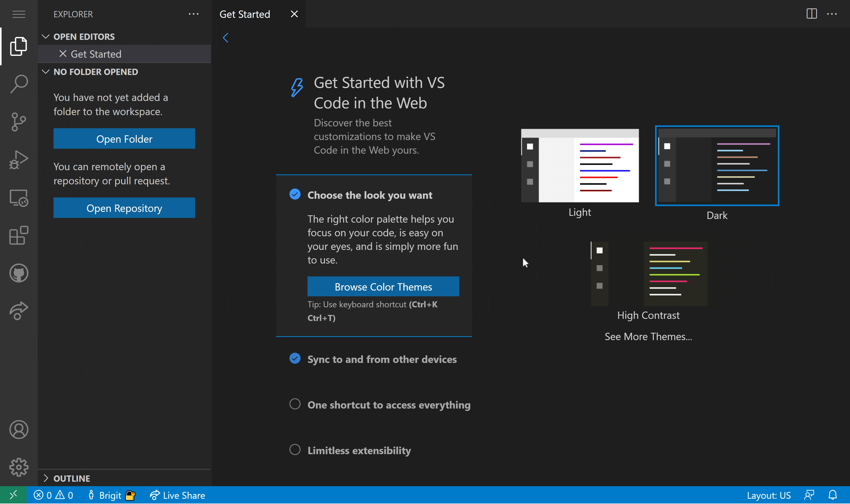Choose the Light theme thumbnail

pyautogui.click(x=580, y=166)
